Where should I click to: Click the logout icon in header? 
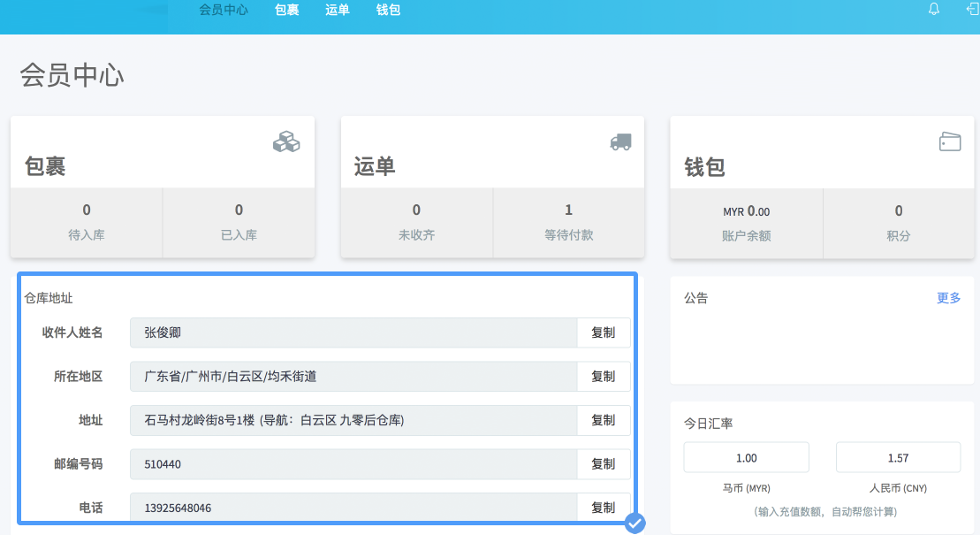(973, 10)
